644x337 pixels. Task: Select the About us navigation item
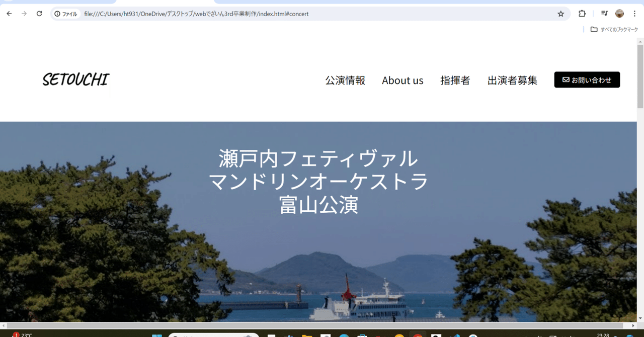[403, 80]
